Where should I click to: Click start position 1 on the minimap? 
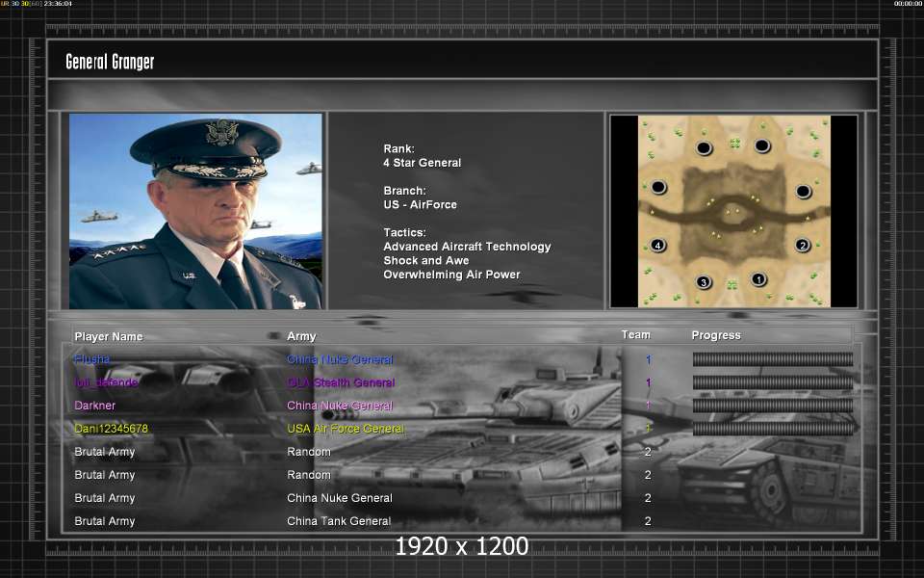tap(759, 279)
